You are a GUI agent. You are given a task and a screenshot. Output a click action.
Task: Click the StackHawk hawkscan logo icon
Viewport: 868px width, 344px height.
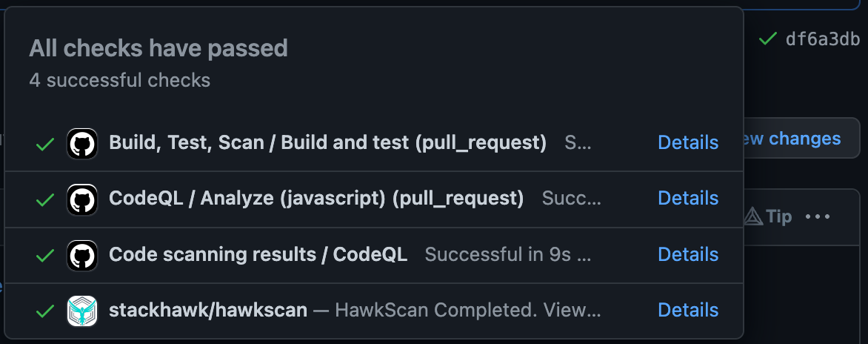pos(82,311)
